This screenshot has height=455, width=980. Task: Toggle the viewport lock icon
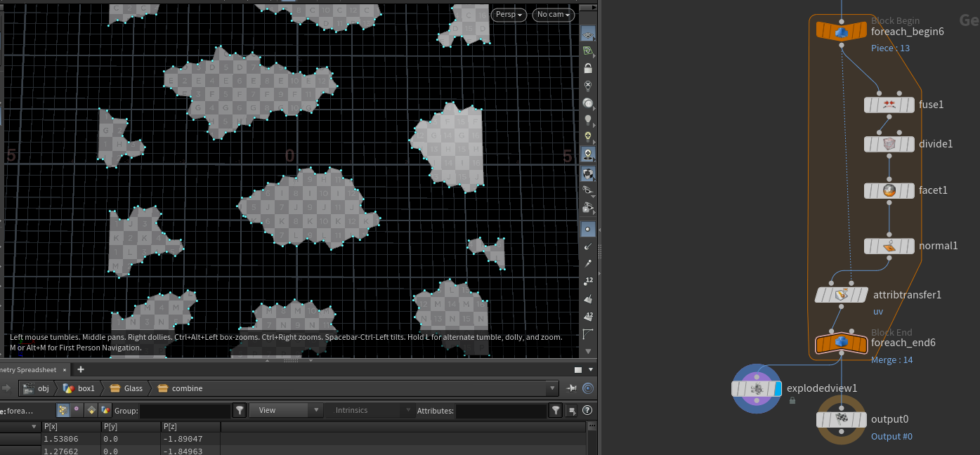coord(588,68)
